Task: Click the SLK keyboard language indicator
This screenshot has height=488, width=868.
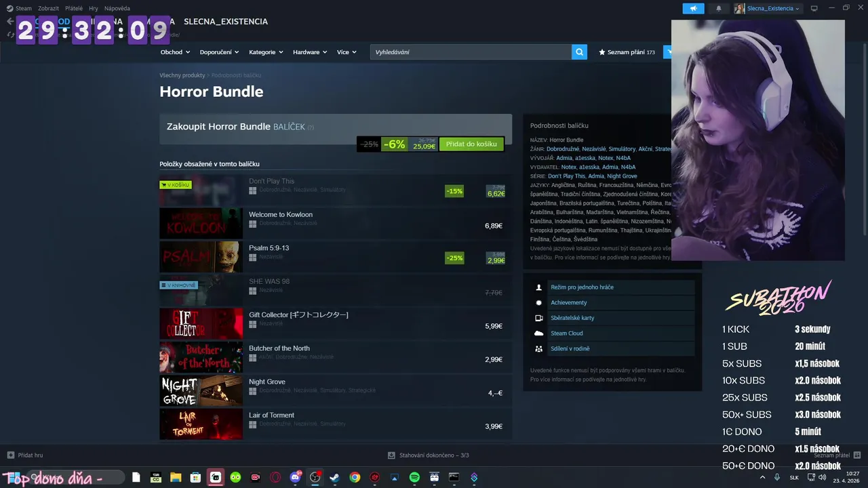Action: point(794,478)
